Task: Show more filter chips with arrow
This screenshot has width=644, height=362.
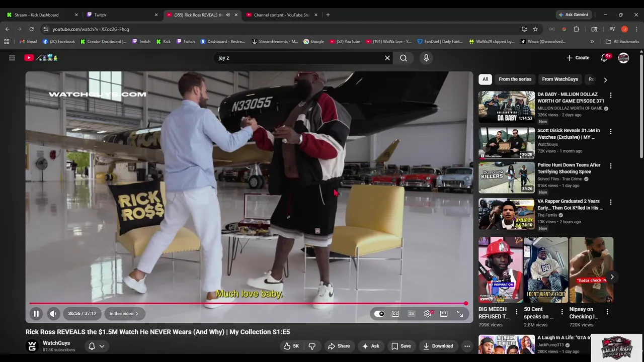Action: [605, 79]
